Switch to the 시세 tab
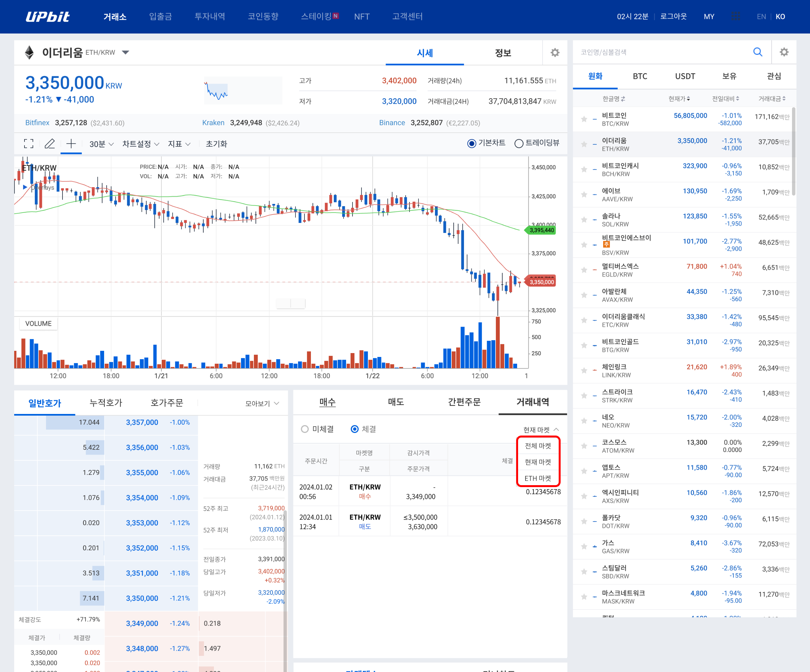This screenshot has height=672, width=810. (x=425, y=53)
